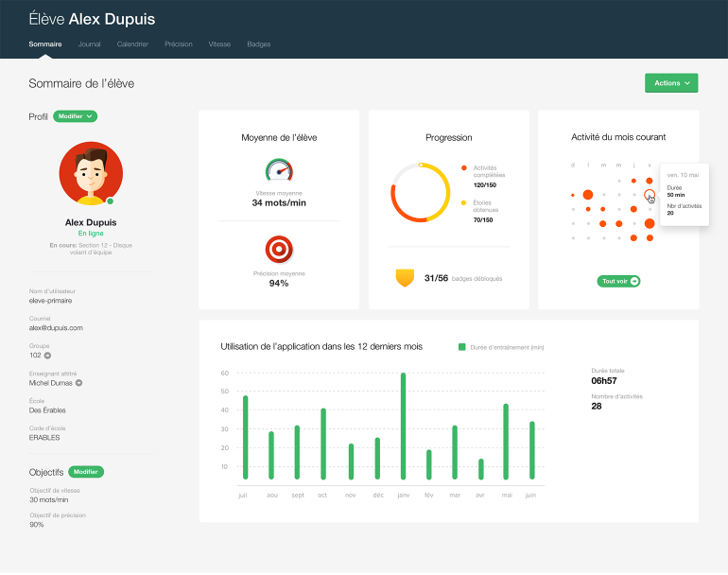The image size is (728, 575).
Task: Click the janv bar in usage chart
Action: [x=403, y=426]
